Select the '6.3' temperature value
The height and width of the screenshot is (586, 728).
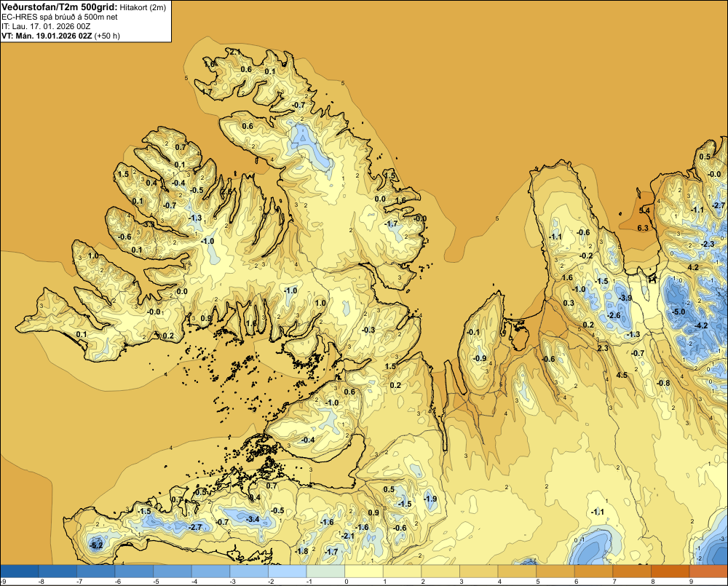pos(643,228)
